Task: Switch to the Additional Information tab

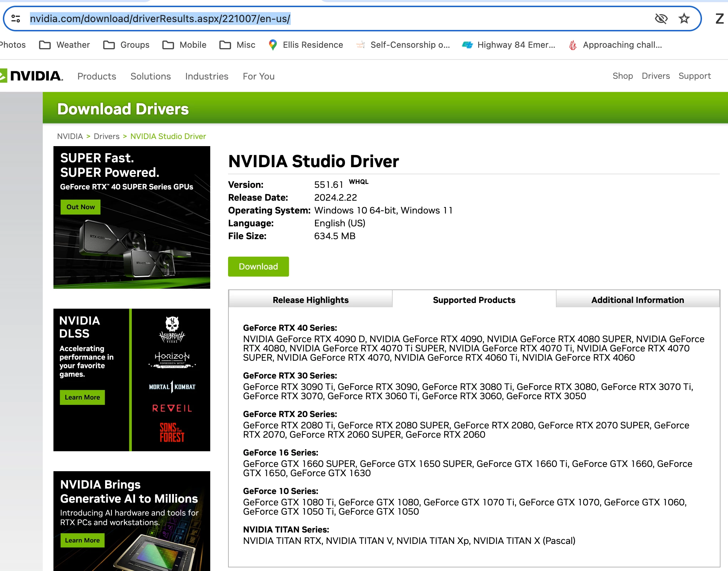Action: pos(637,300)
